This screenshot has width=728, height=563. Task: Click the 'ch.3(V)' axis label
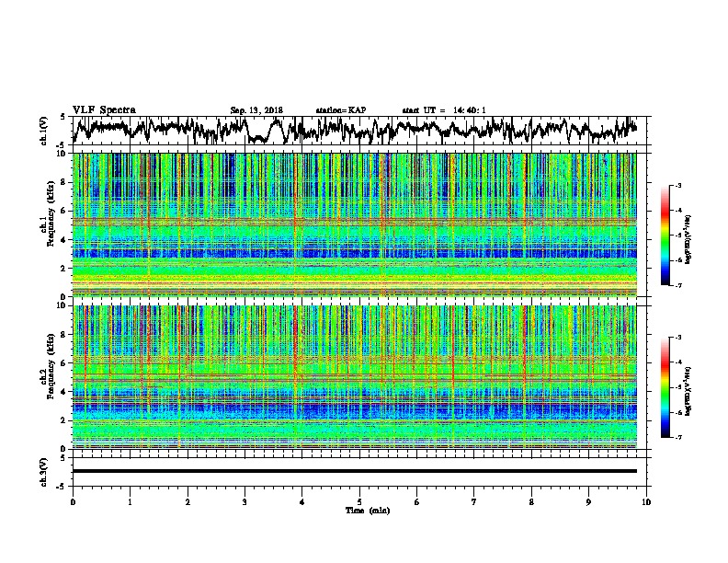43,472
